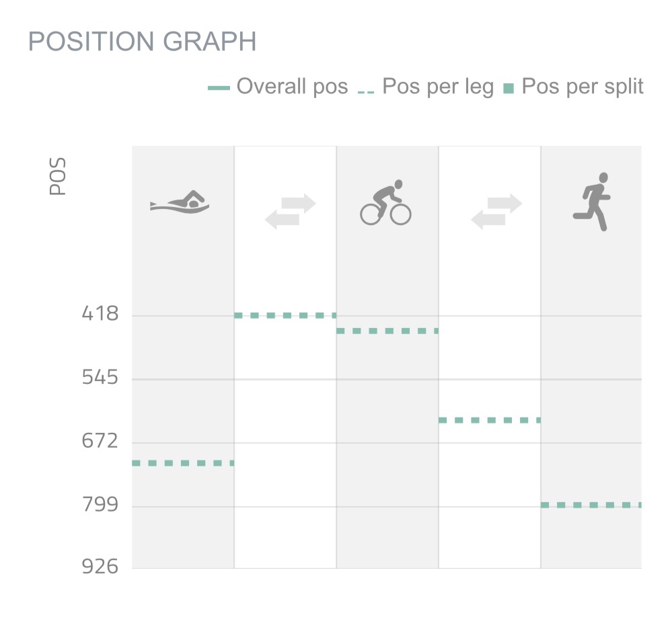Click the cyclist icon

click(385, 202)
